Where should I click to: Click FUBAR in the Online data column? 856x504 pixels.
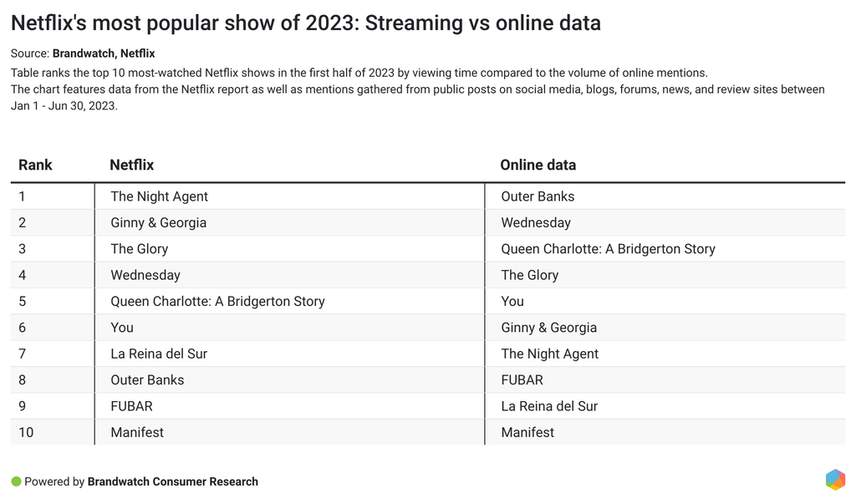(522, 379)
